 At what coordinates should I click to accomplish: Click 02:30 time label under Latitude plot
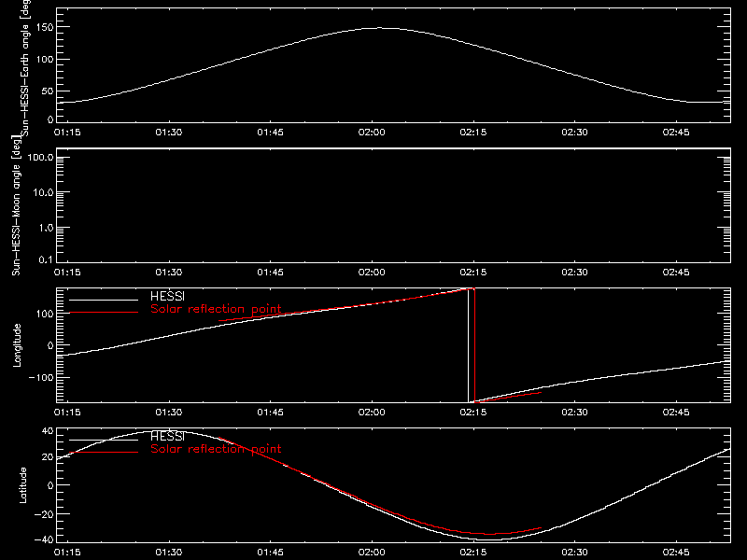click(574, 552)
